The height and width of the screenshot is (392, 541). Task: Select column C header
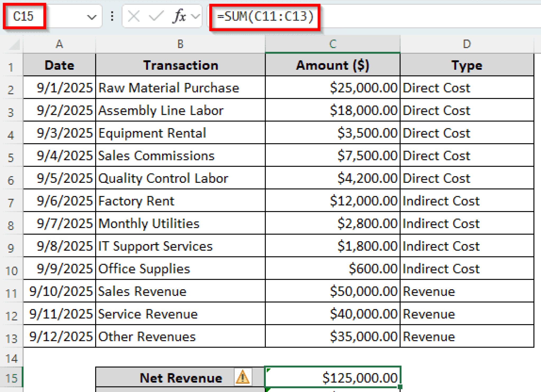click(332, 44)
